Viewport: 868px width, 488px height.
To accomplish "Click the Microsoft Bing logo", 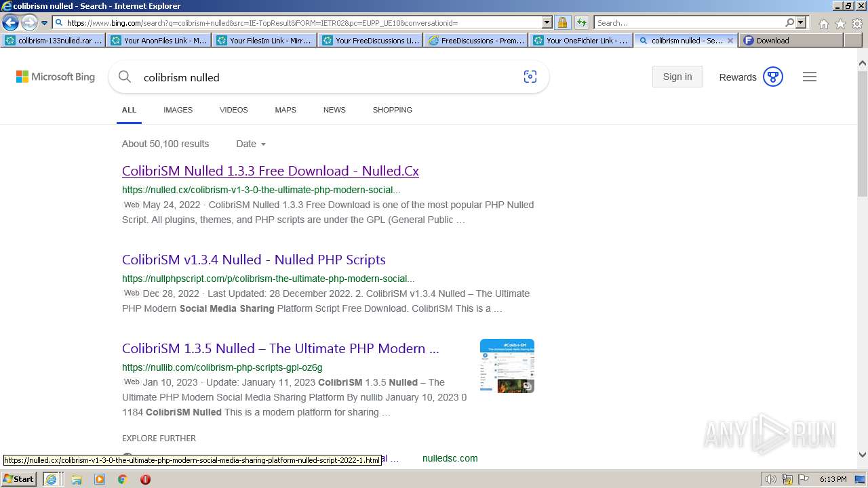I will click(x=56, y=77).
